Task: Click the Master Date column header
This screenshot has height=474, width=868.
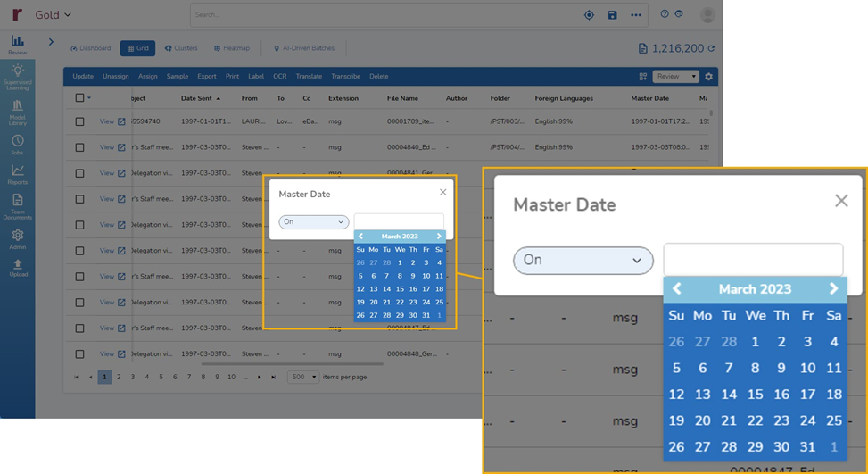Action: tap(650, 98)
